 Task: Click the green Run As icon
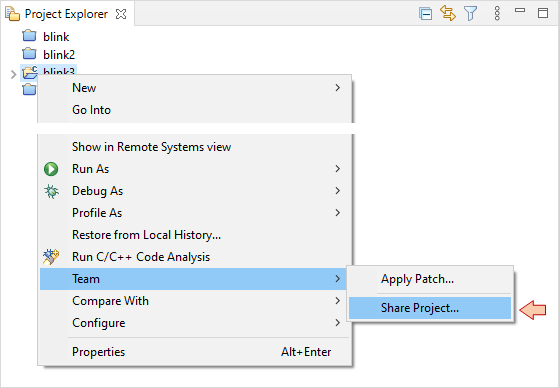[x=51, y=169]
